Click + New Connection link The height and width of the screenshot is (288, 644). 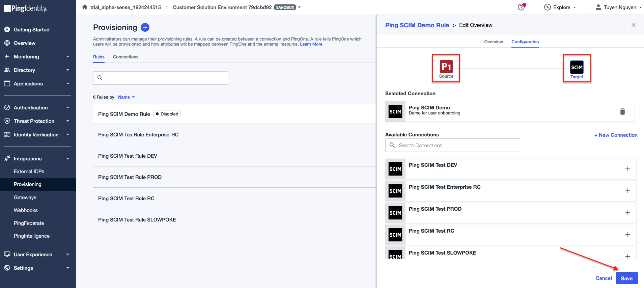coord(616,135)
